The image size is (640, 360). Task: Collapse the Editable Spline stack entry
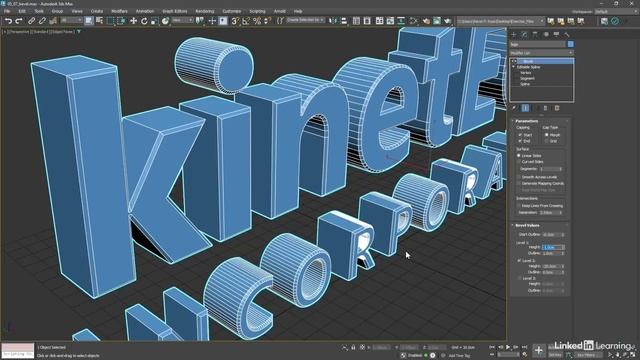(514, 67)
